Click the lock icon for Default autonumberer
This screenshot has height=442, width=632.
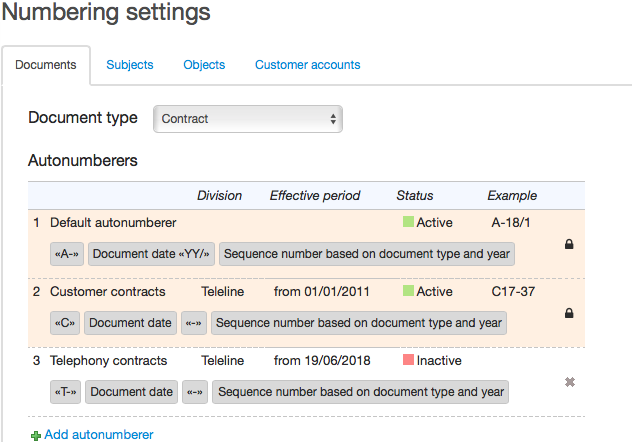tap(569, 244)
